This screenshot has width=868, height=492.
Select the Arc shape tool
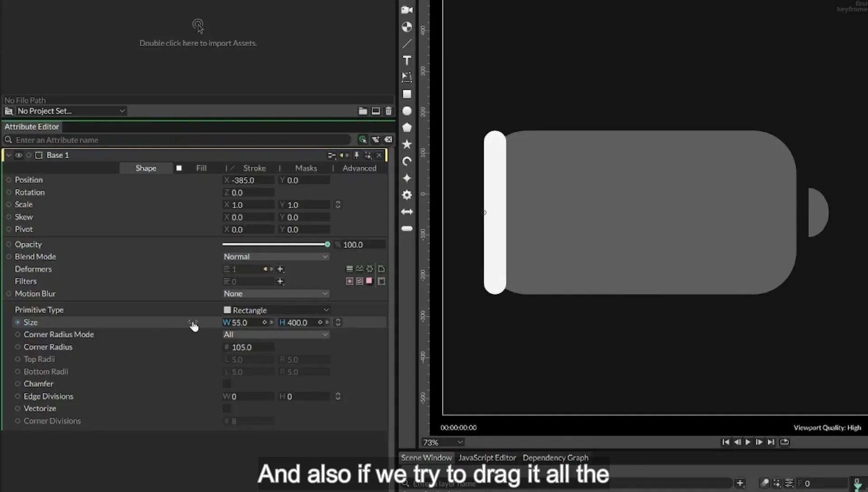coord(407,161)
